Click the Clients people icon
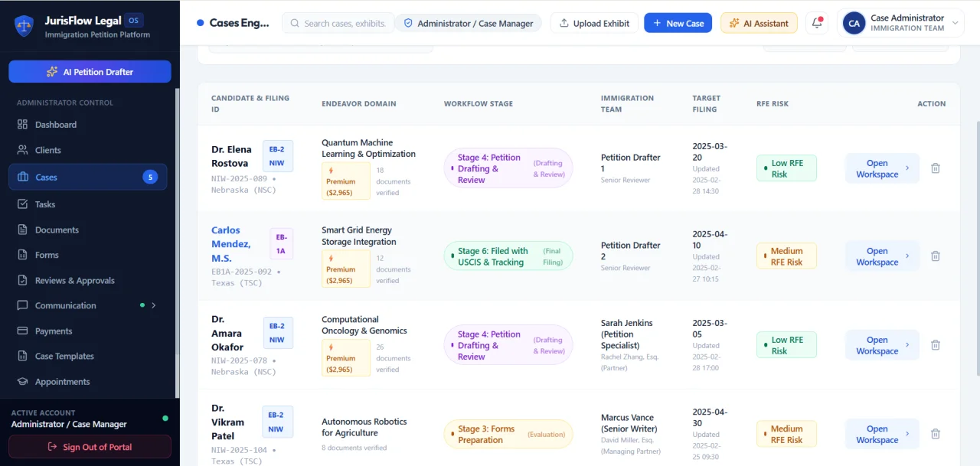Screen dimensions: 980x466 [x=22, y=150]
